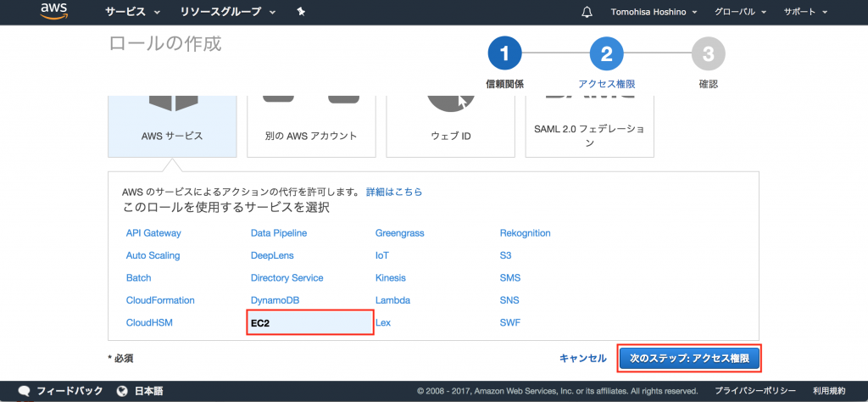Choose the DynamoDB service
This screenshot has width=868, height=402.
coord(275,301)
